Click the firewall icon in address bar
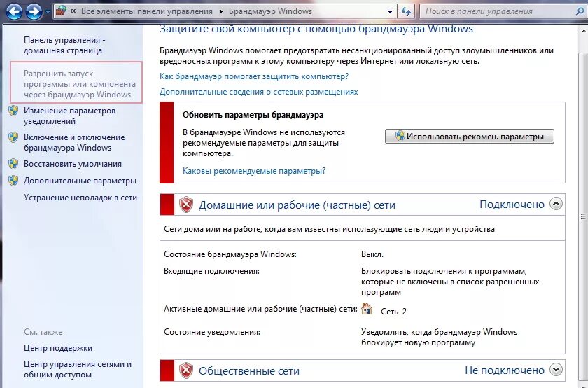Viewport: 588px width, 388px height. pyautogui.click(x=60, y=11)
